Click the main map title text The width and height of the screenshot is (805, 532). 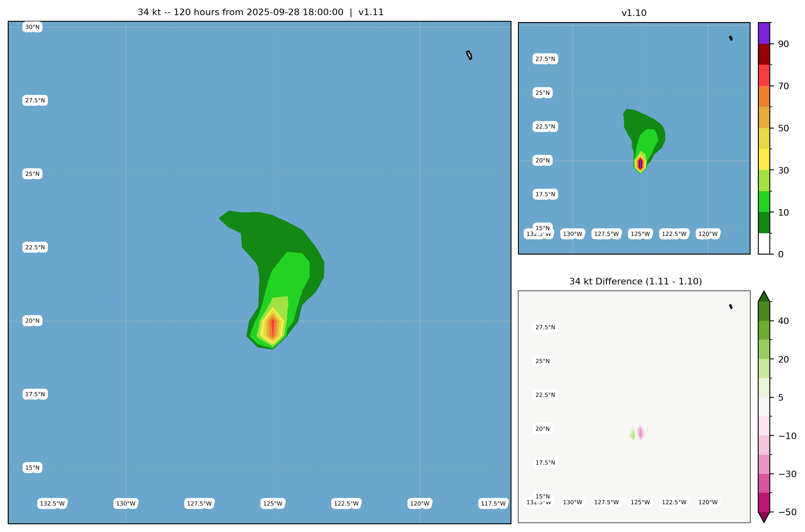point(260,12)
